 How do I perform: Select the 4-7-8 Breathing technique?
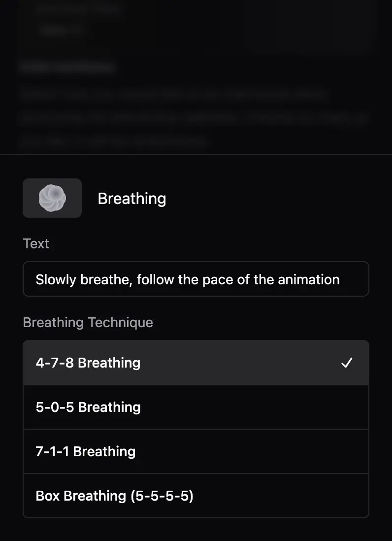coord(89,363)
